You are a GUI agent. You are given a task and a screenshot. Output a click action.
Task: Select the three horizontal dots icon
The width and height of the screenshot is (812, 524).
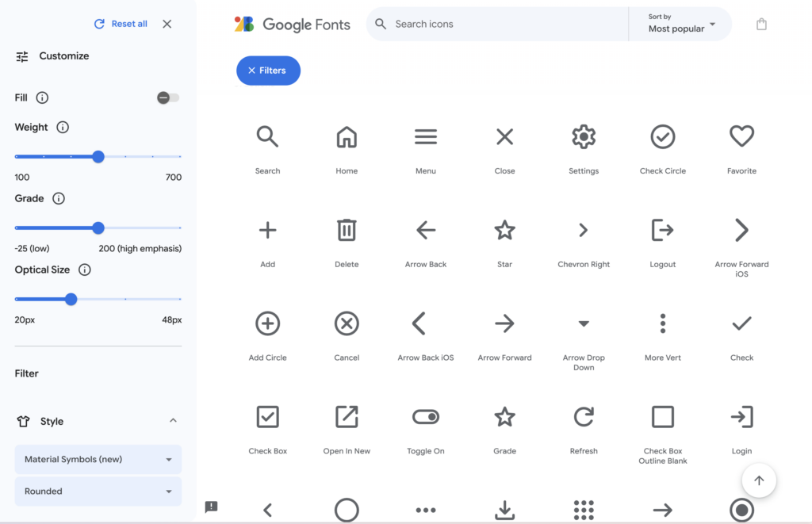tap(426, 510)
